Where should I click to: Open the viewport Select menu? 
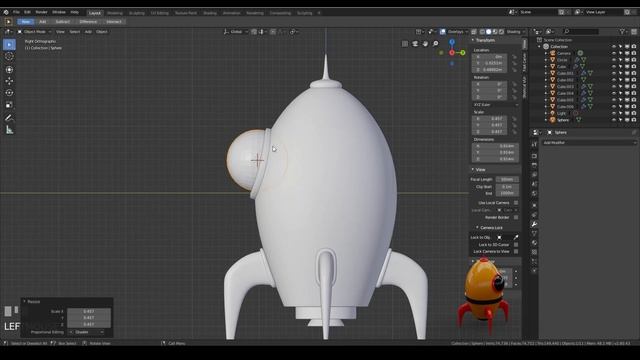pyautogui.click(x=75, y=31)
